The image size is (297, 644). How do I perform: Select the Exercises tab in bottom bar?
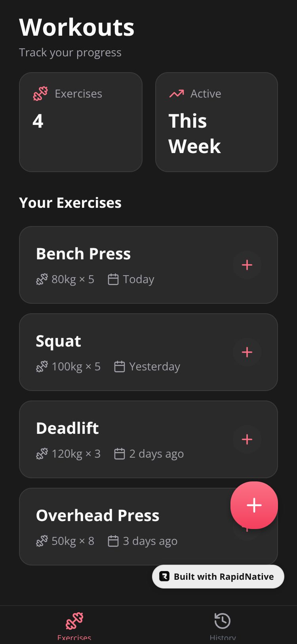tap(74, 625)
